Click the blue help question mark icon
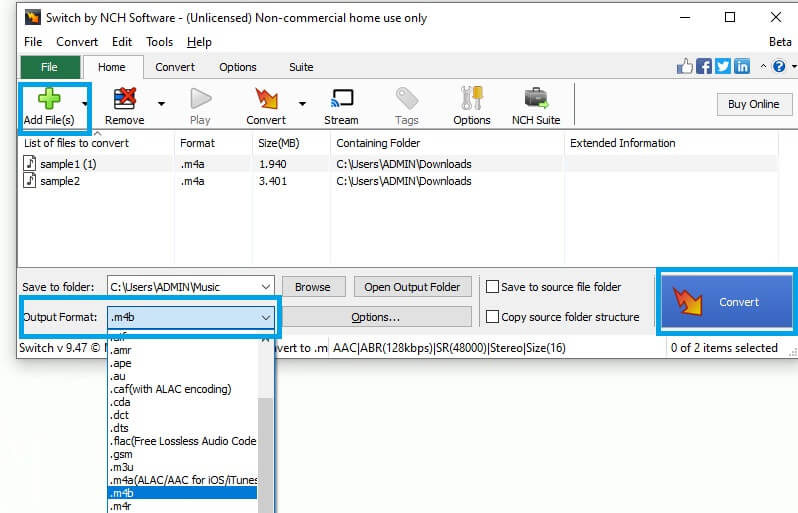798x513 pixels. 779,66
